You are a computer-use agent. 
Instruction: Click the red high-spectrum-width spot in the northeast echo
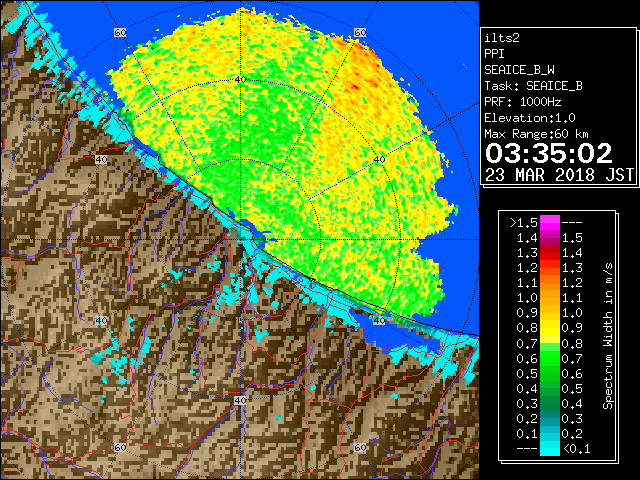(x=355, y=87)
